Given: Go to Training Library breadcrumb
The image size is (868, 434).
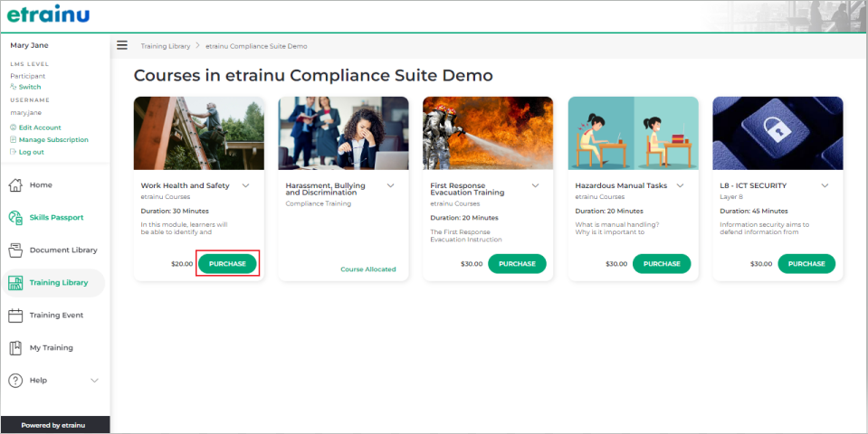Looking at the screenshot, I should pyautogui.click(x=165, y=46).
